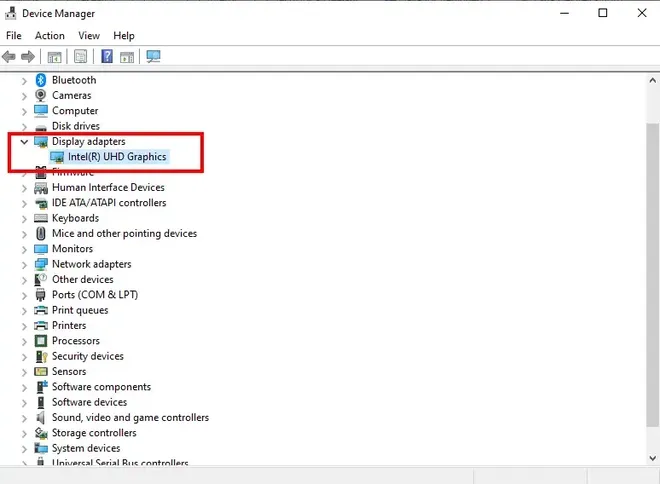Click the scrollbar down arrow
660x484 pixels.
point(652,458)
